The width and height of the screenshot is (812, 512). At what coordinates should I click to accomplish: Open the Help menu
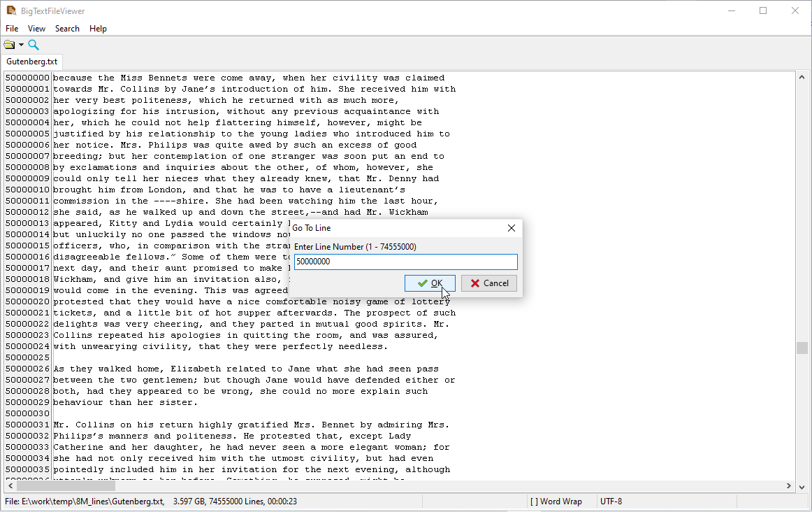click(x=98, y=29)
